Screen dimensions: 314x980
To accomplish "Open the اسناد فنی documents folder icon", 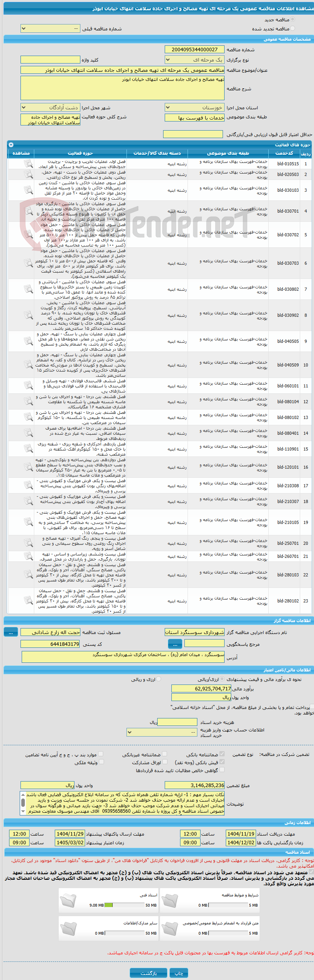I will coord(68,900).
